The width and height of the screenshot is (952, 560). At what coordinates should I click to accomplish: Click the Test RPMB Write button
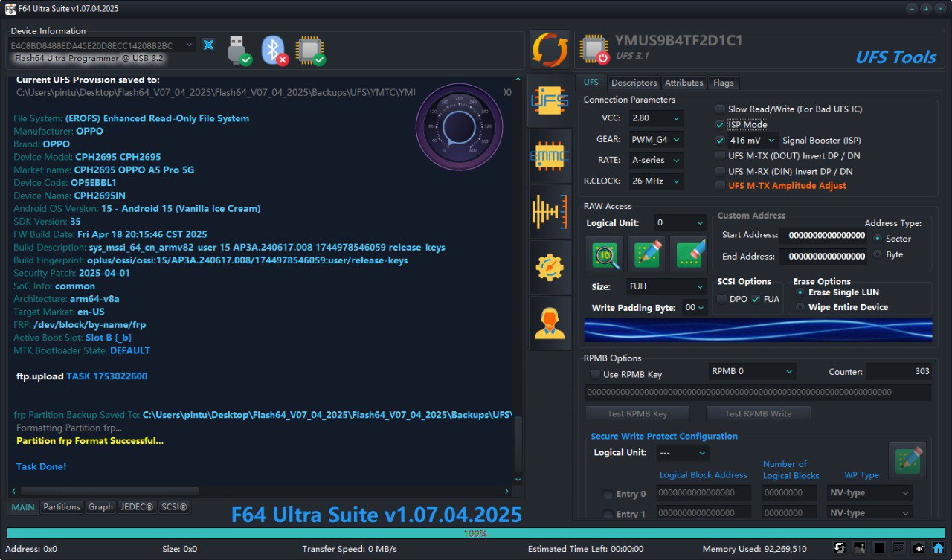click(758, 414)
